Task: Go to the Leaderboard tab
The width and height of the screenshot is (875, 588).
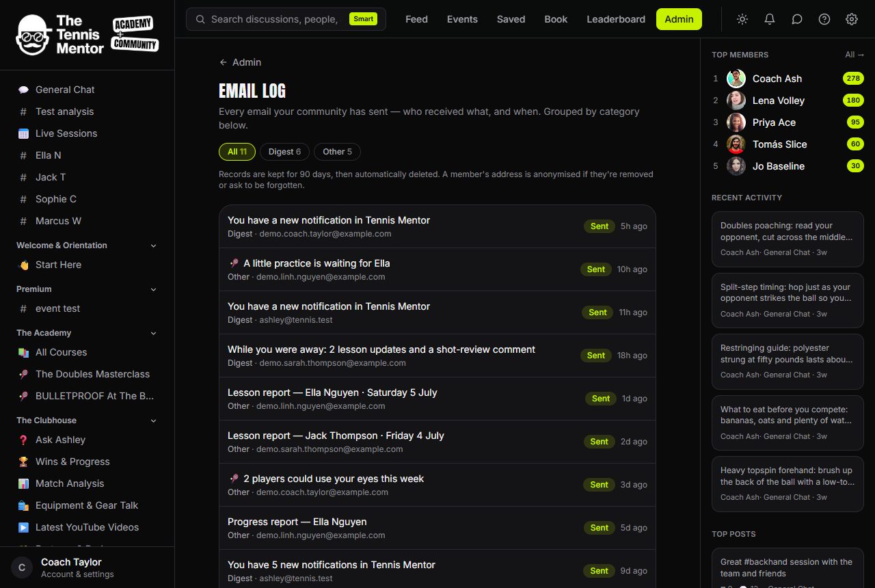Action: (x=616, y=19)
